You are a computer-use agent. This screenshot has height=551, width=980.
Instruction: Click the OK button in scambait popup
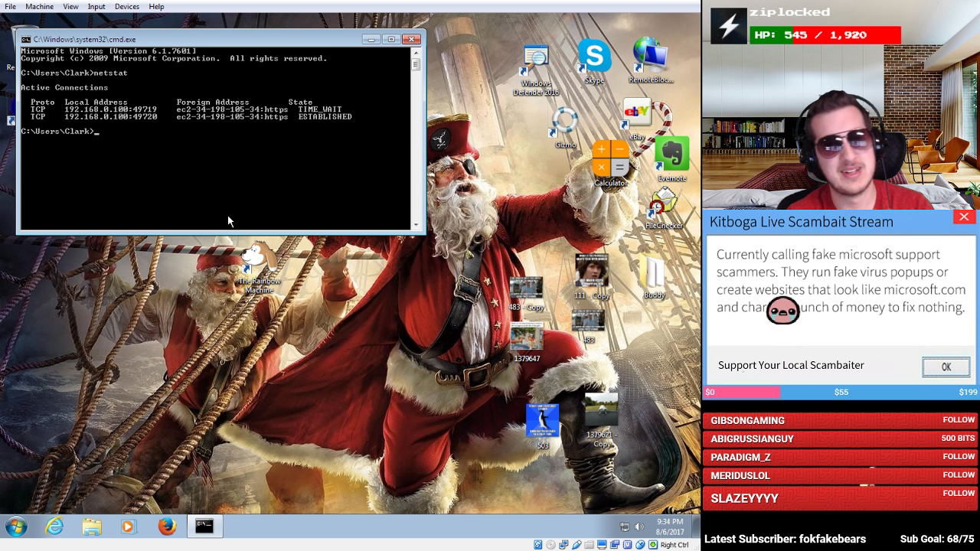(x=946, y=367)
